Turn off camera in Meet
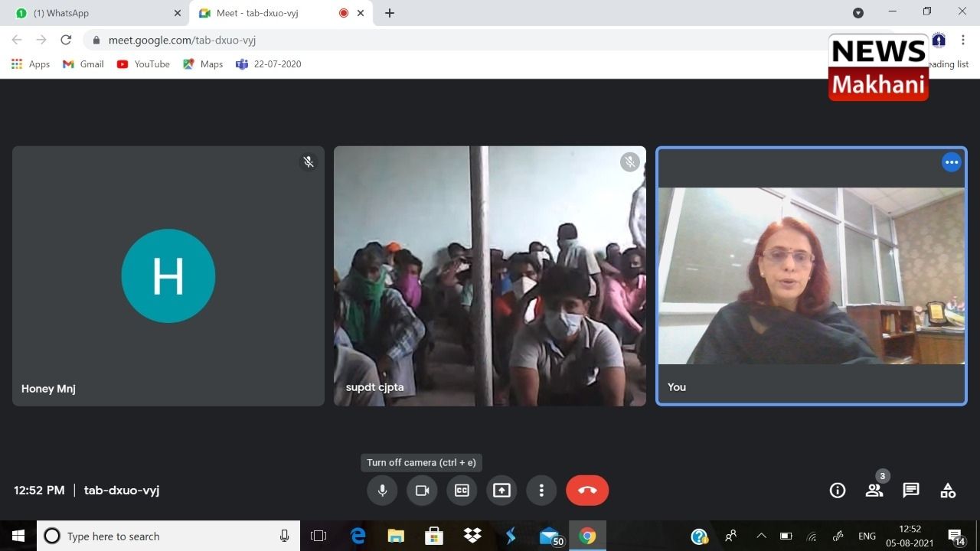The image size is (980, 551). pyautogui.click(x=422, y=491)
